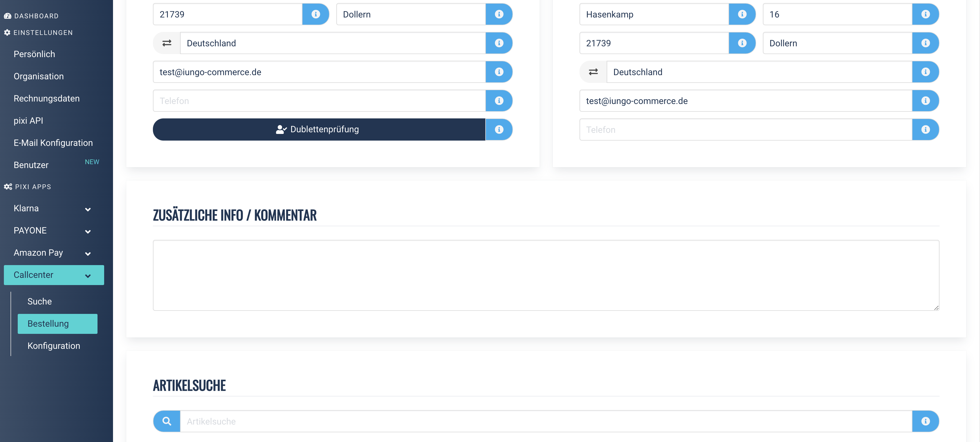
Task: Click the PAYONE menu label
Action: (30, 231)
